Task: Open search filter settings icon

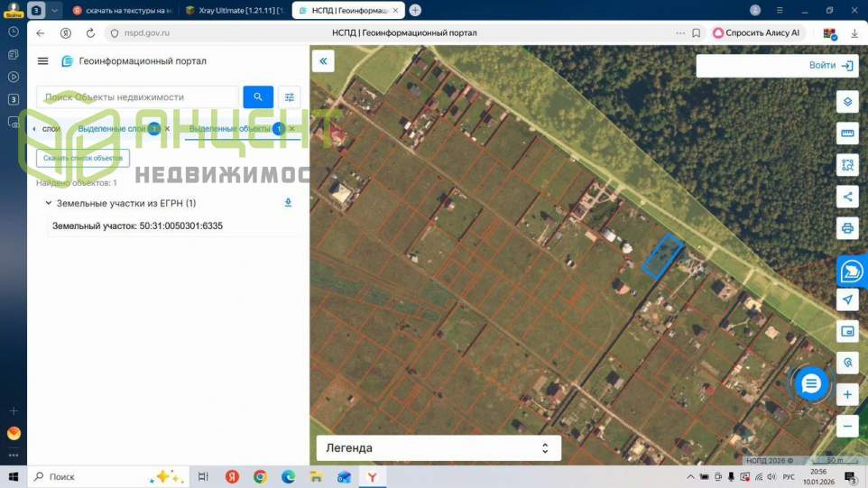Action: (290, 97)
